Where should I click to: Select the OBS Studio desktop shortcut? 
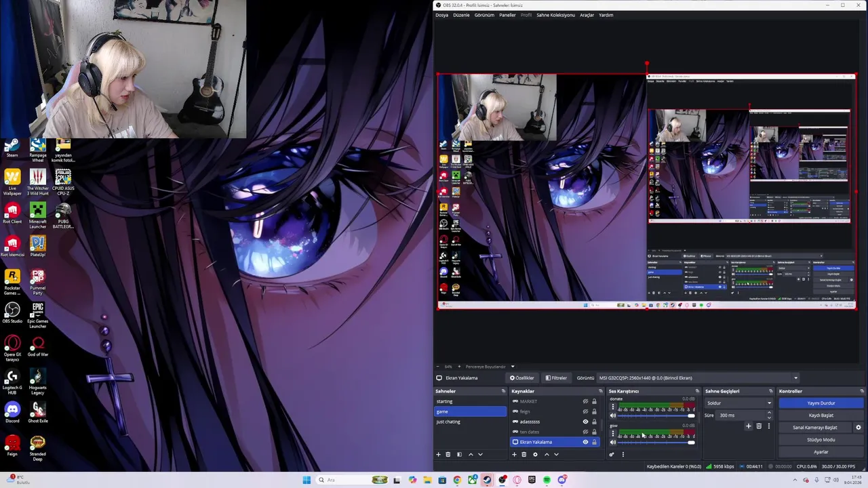click(x=12, y=313)
